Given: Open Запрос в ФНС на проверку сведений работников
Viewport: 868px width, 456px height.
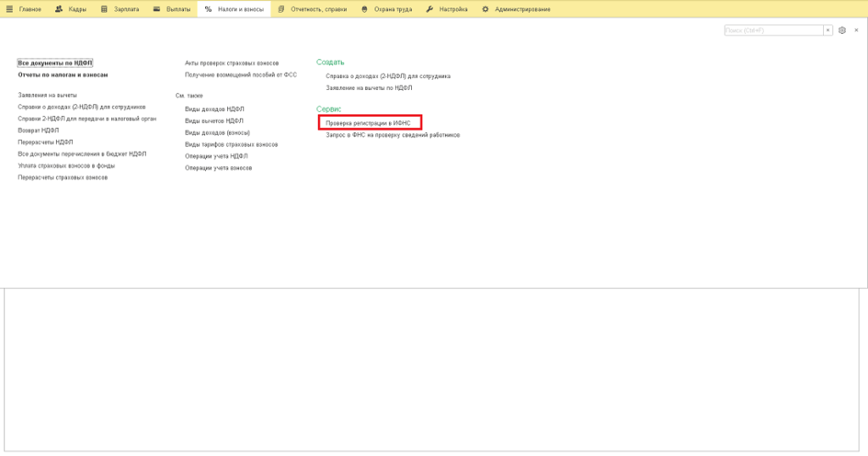Looking at the screenshot, I should pyautogui.click(x=393, y=135).
